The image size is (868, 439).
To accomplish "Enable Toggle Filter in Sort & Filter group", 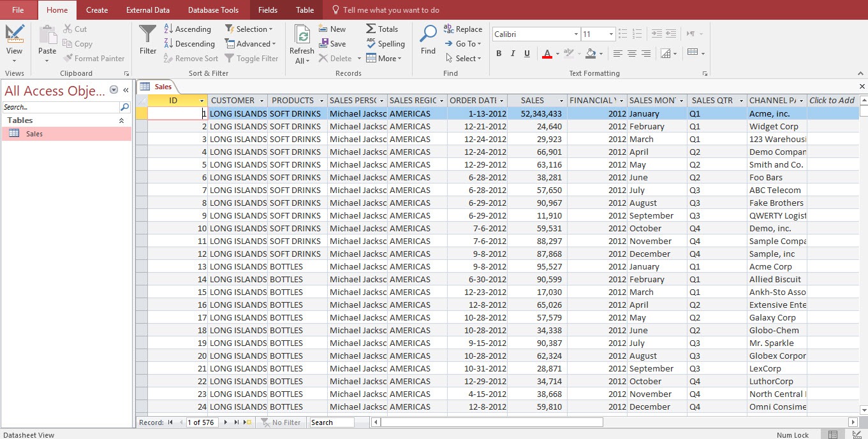I will (x=252, y=58).
